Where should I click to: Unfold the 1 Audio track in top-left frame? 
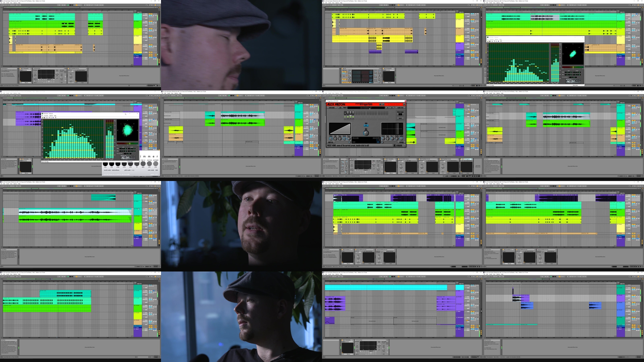(134, 14)
